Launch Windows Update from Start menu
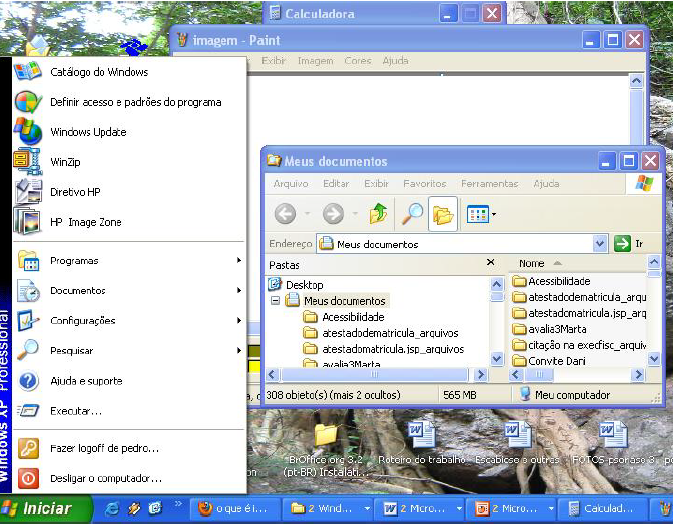The width and height of the screenshot is (673, 525). pos(88,132)
